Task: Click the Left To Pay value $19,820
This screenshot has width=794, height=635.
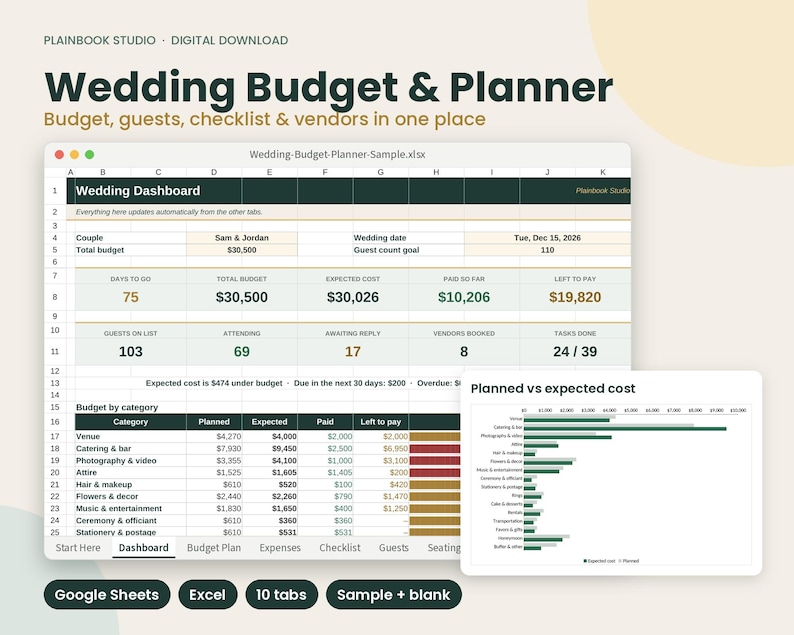Action: click(575, 297)
